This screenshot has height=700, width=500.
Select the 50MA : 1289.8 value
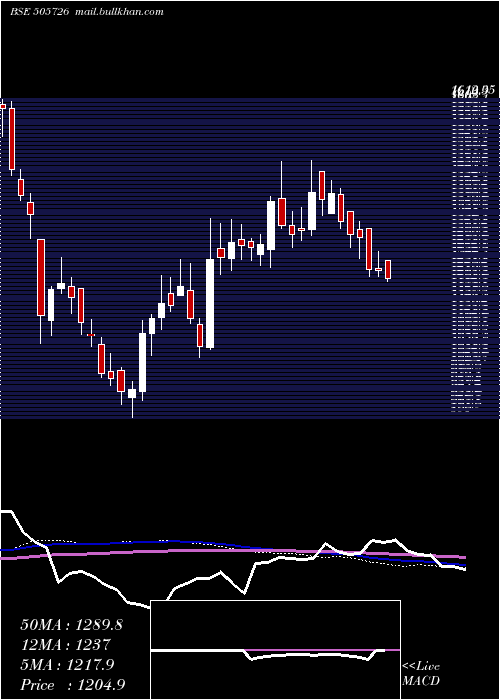[x=71, y=625]
